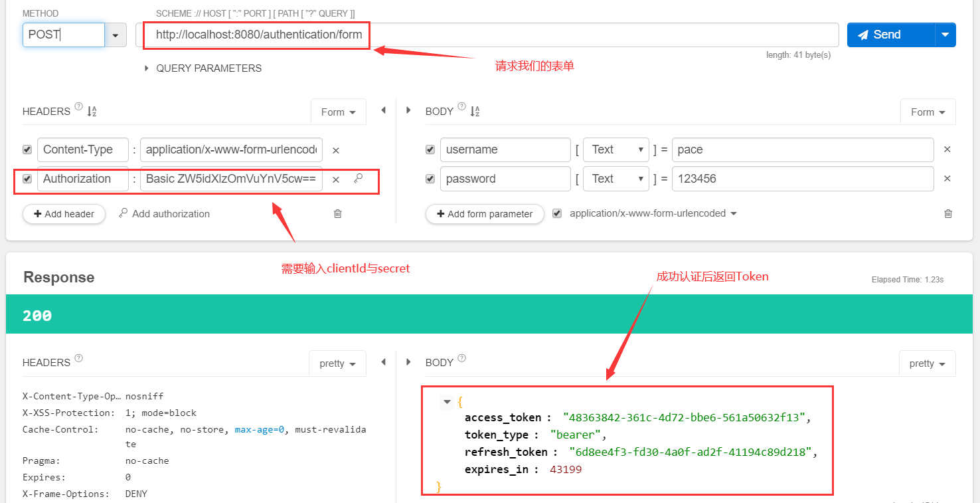Open help icon next to request BODY
The width and height of the screenshot is (980, 503).
(x=462, y=106)
